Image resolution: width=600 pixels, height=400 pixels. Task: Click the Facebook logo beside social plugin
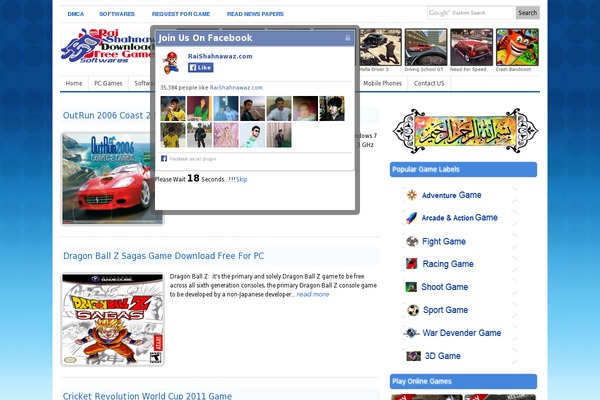164,158
